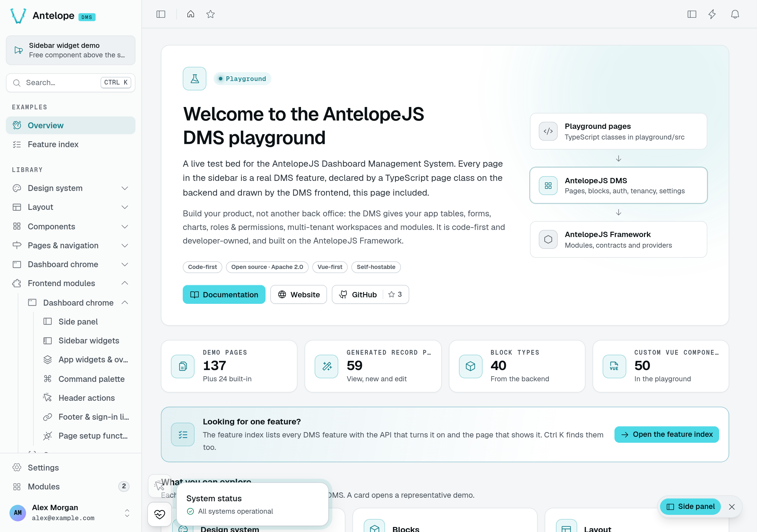The image size is (757, 532).
Task: Open the GitHub button
Action: (370, 294)
